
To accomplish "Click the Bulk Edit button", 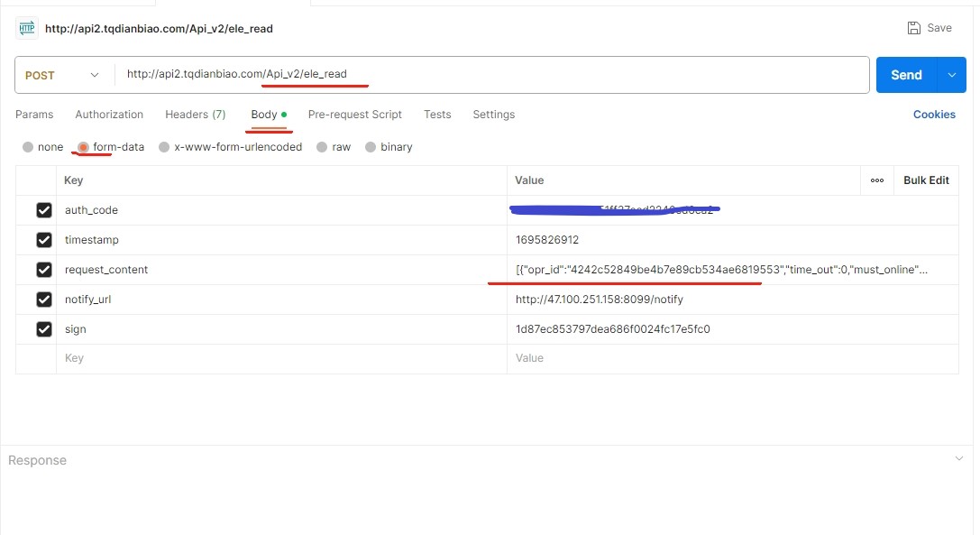I will pyautogui.click(x=926, y=180).
